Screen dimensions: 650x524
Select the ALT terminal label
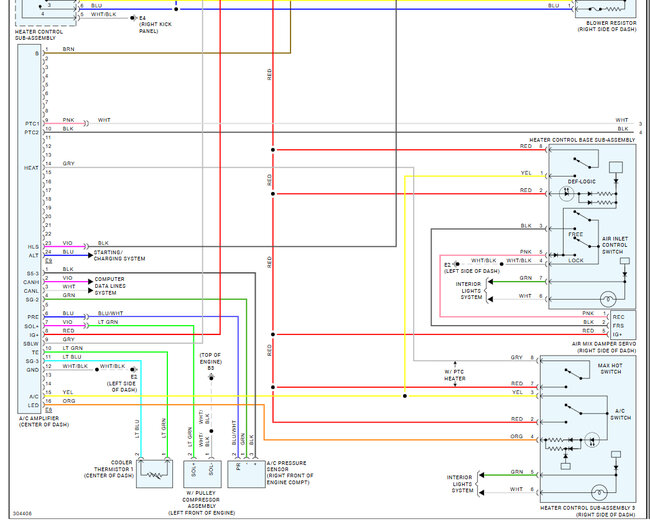[34, 255]
